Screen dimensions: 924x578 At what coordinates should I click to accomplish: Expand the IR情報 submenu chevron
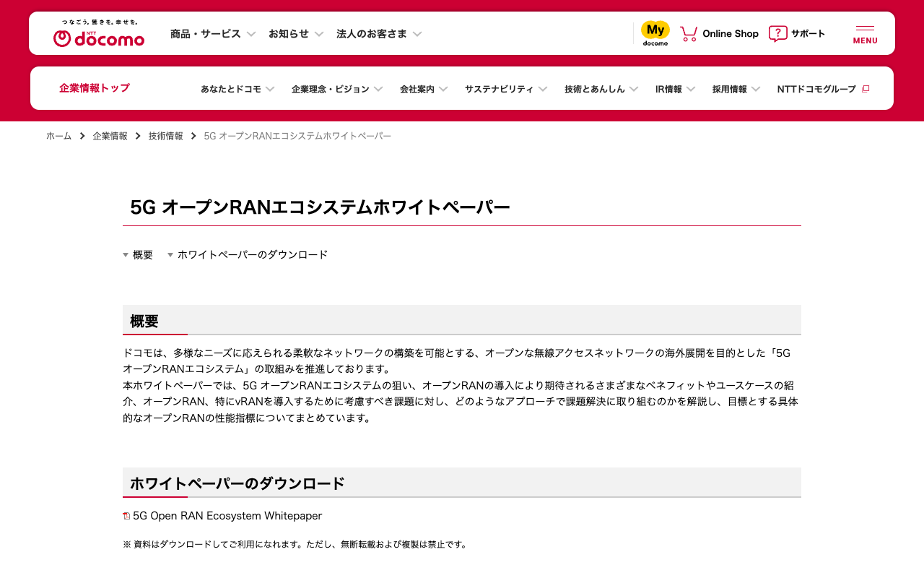(x=691, y=89)
